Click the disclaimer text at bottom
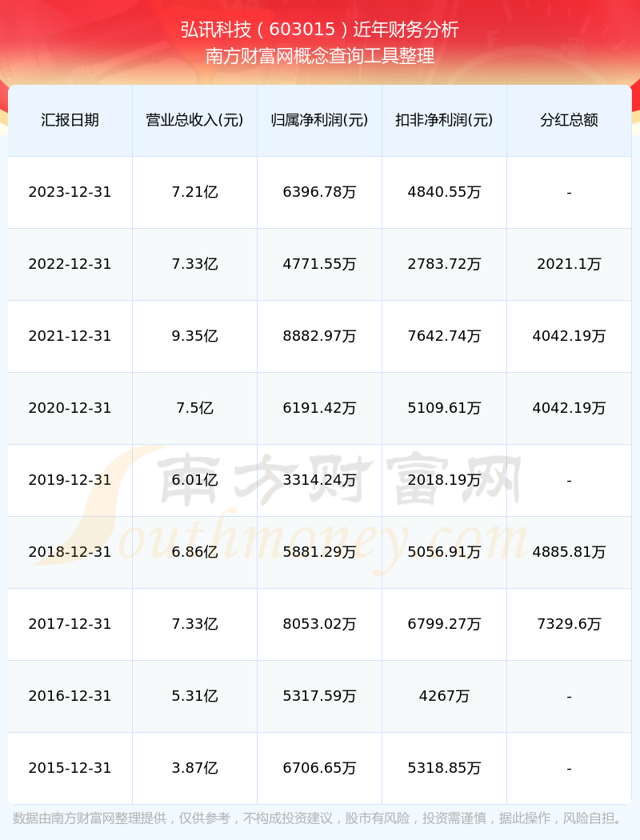 click(x=319, y=818)
